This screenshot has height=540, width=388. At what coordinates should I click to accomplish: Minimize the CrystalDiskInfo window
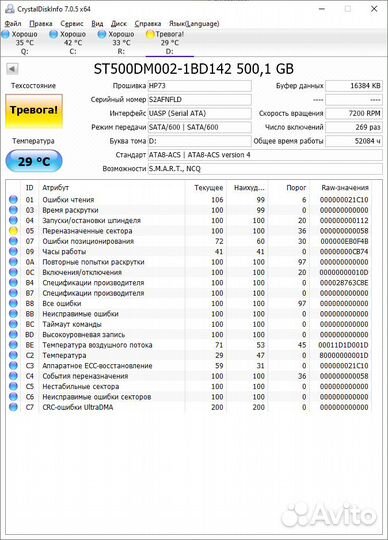[x=322, y=9]
